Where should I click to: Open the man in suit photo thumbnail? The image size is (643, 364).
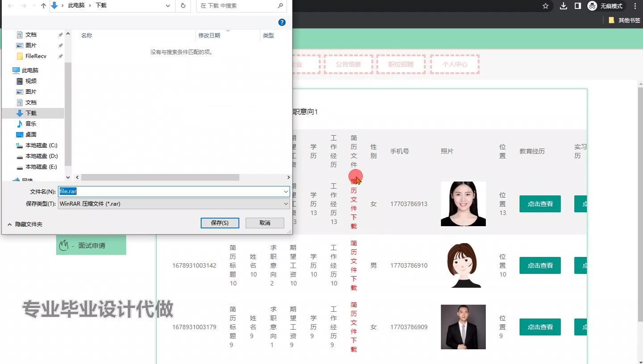[463, 327]
